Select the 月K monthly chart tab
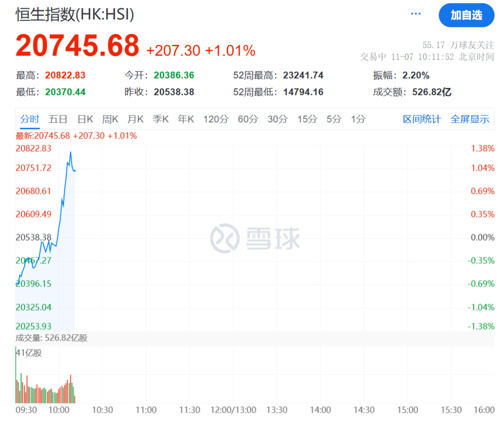The height and width of the screenshot is (422, 500). [x=135, y=119]
